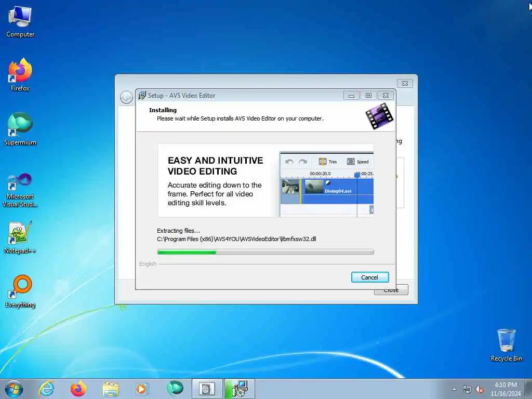
Task: Switch to the AVS setup taskbar item
Action: click(x=239, y=389)
